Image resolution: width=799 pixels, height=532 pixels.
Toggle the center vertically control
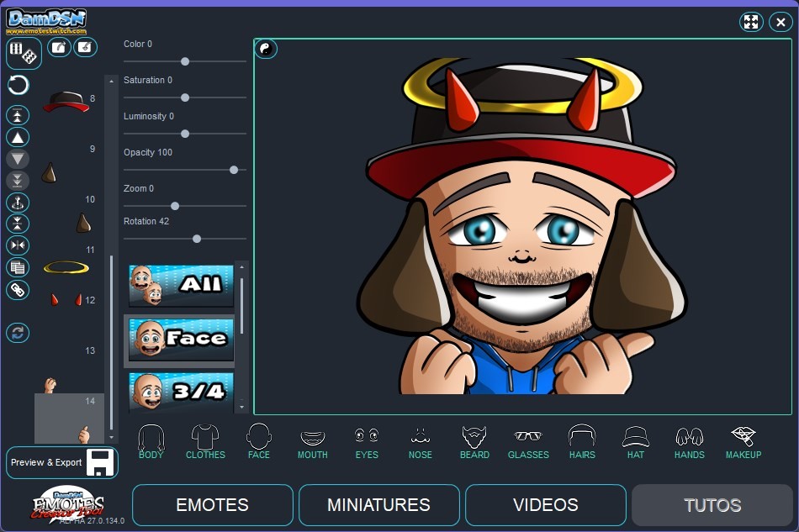(x=18, y=223)
